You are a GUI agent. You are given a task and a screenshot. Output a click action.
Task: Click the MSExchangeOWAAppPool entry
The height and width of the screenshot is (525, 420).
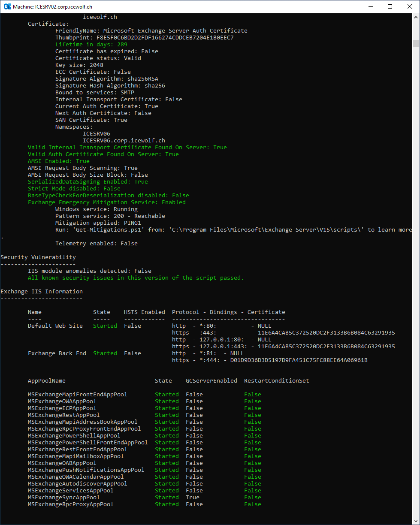(x=62, y=401)
